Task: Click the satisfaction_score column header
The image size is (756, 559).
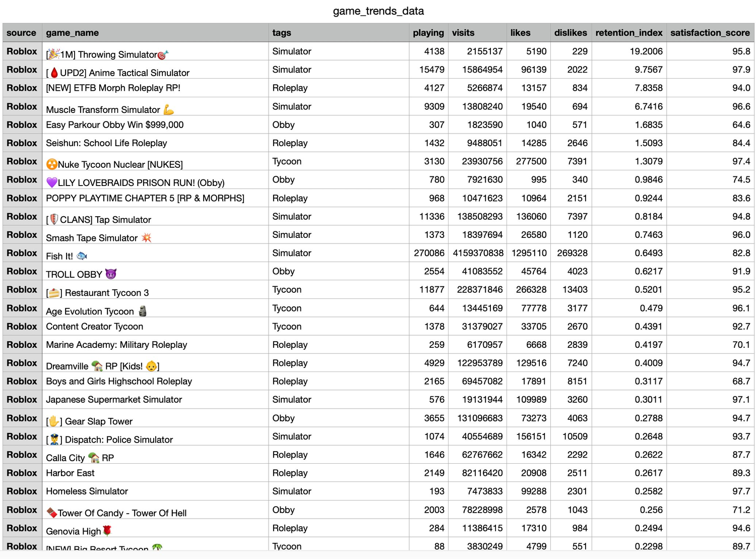Action: click(710, 33)
